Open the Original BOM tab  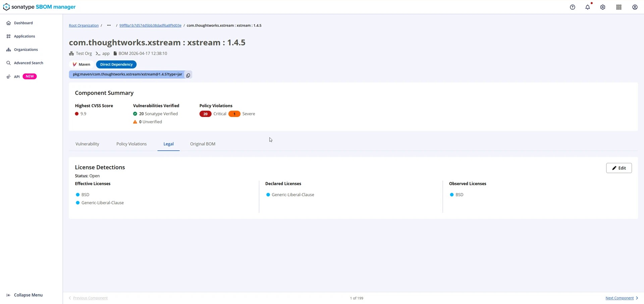[203, 144]
